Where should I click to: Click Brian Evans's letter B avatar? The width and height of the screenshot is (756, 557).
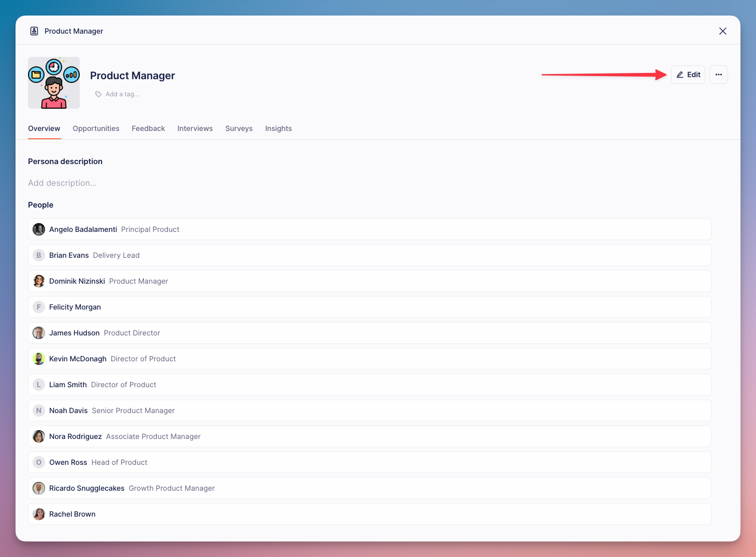pos(39,255)
